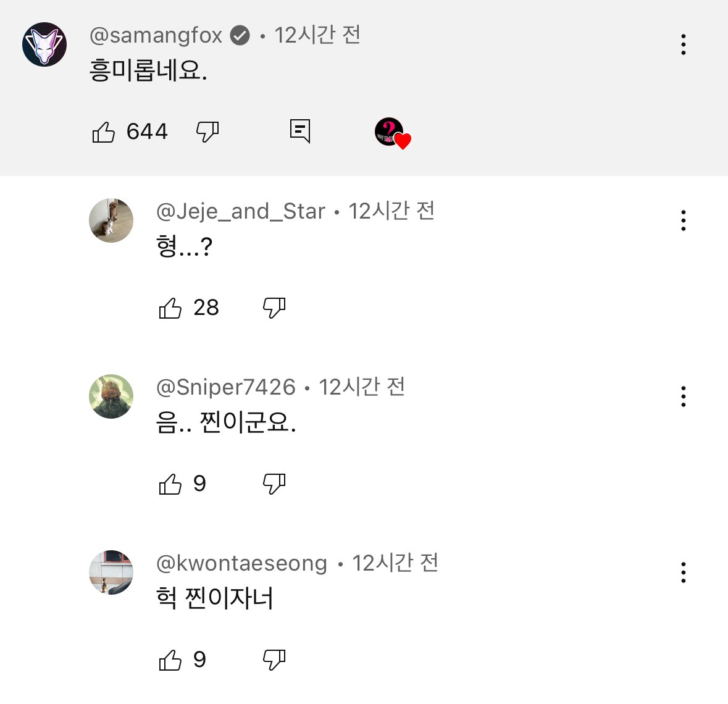Click the Sniper7426 profile avatar
This screenshot has height=704, width=728.
[x=111, y=396]
